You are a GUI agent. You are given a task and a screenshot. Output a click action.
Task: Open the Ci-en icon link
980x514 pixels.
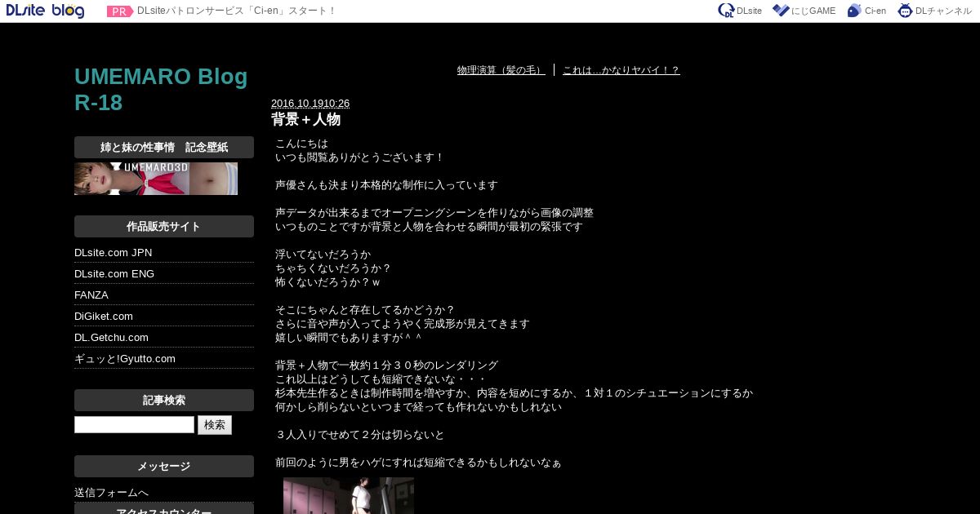point(866,11)
